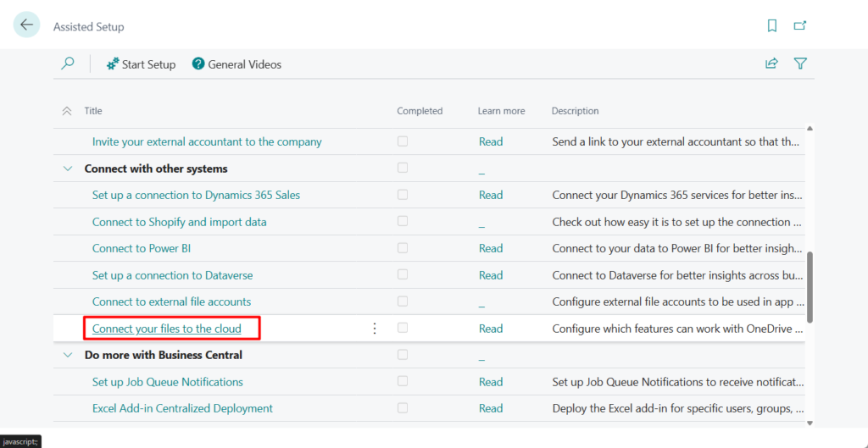Open Excel Add-in Centralized Deployment setup

(182, 408)
